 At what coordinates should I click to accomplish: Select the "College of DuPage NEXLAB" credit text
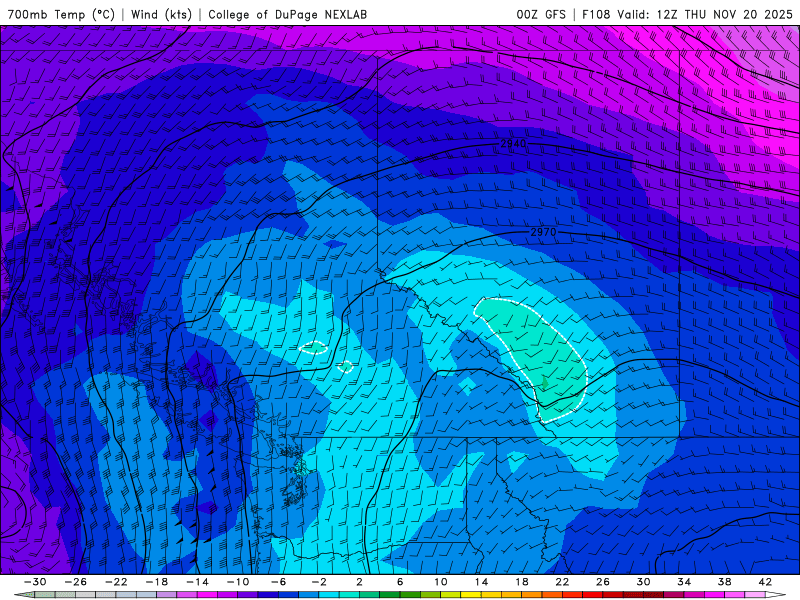point(287,14)
